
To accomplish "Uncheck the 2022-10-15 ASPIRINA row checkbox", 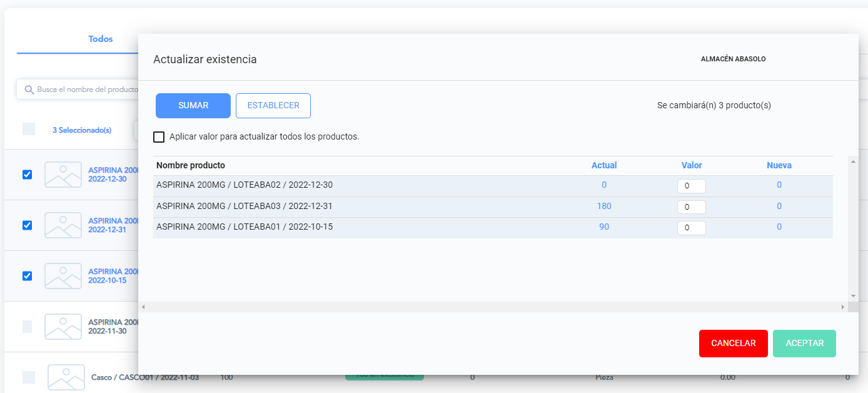I will pos(27,276).
